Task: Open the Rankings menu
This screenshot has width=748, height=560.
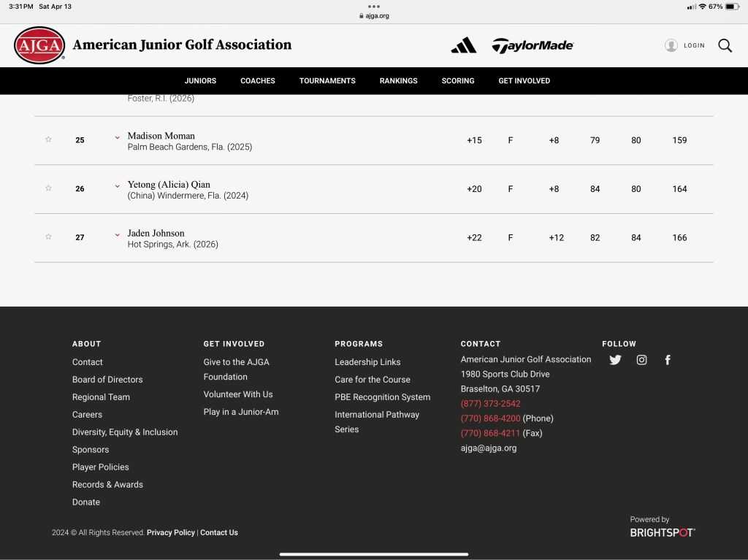Action: pos(398,81)
